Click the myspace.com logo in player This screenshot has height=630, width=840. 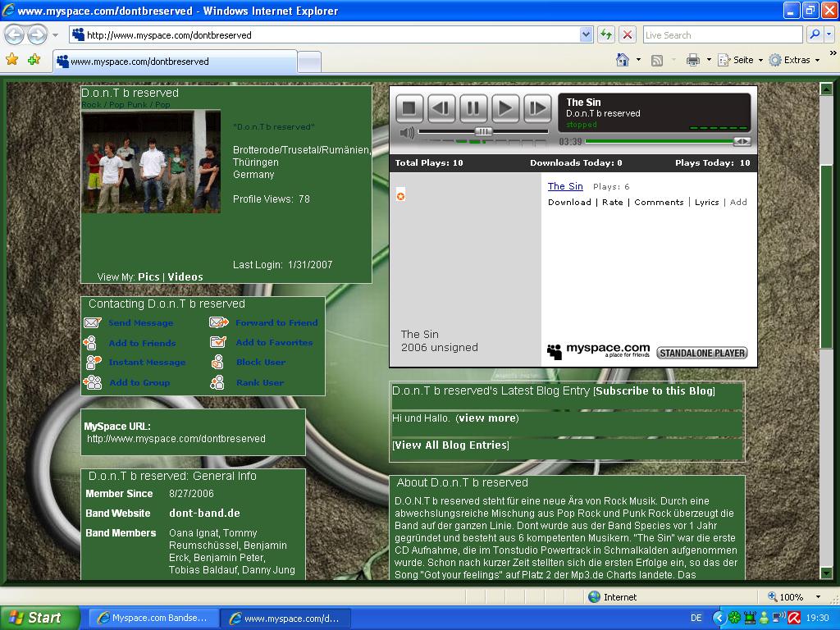598,350
